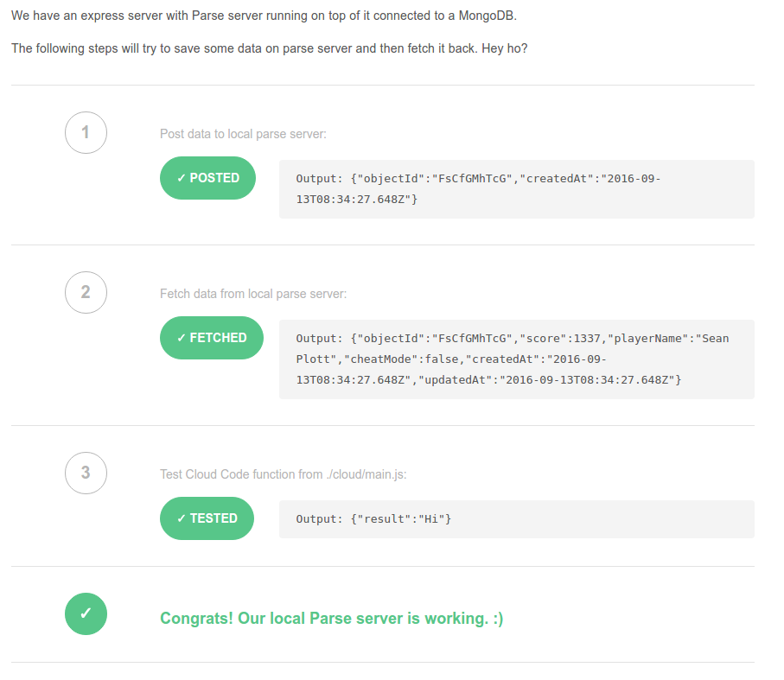Click the step 3 numbered circle icon
Screen dimensions: 784x680
click(x=86, y=473)
